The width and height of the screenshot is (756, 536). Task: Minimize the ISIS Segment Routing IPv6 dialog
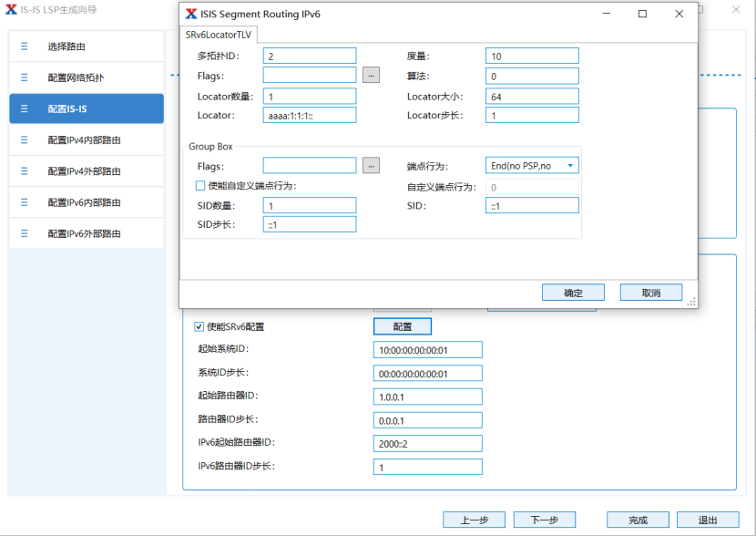[607, 14]
